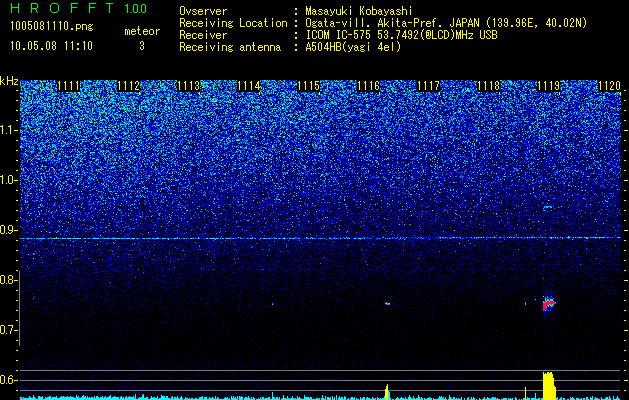Click the 'meteor' count label
Image resolution: width=629 pixels, height=400 pixels.
click(x=142, y=31)
